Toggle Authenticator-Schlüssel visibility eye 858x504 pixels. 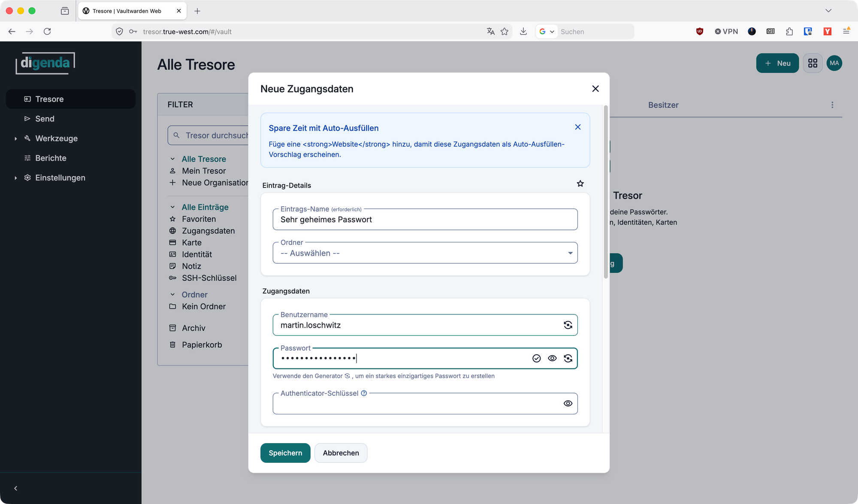pyautogui.click(x=568, y=404)
